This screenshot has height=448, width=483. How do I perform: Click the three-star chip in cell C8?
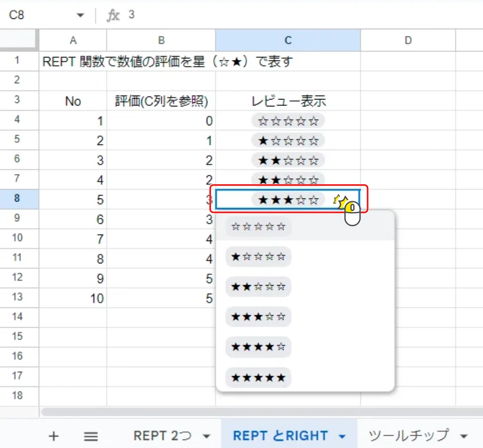click(288, 200)
